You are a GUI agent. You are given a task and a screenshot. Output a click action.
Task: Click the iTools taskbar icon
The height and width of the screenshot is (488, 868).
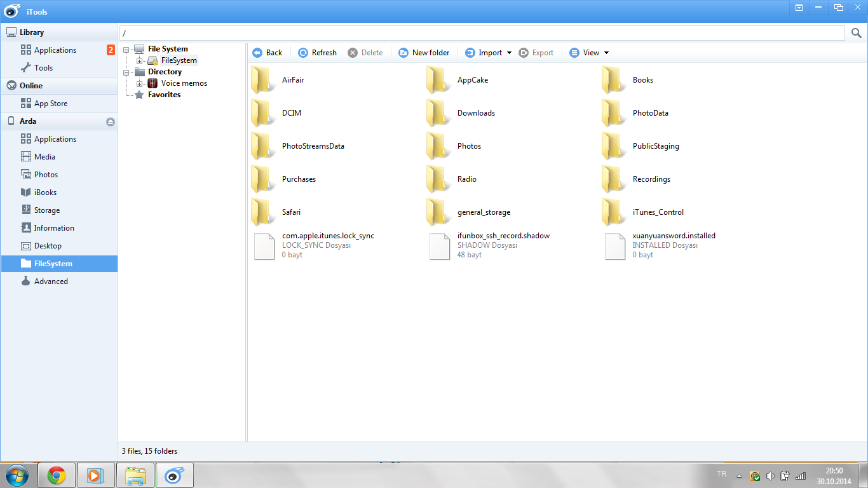[x=175, y=475]
